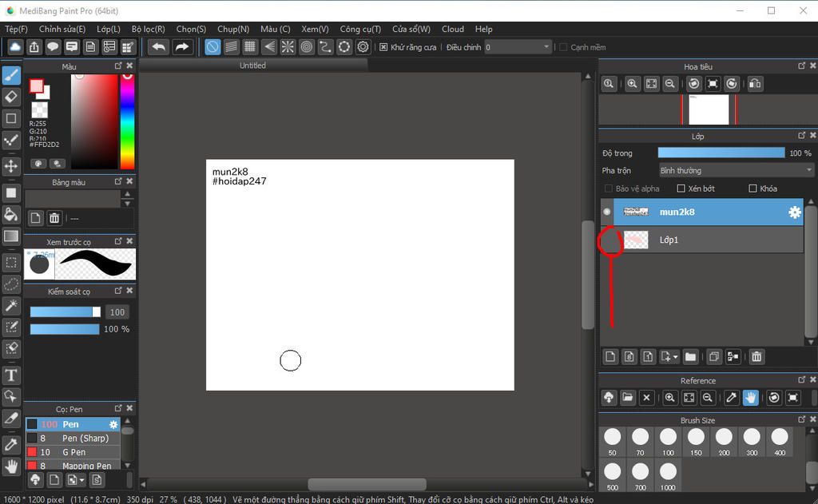
Task: Click the foreground color swatch
Action: [x=36, y=86]
